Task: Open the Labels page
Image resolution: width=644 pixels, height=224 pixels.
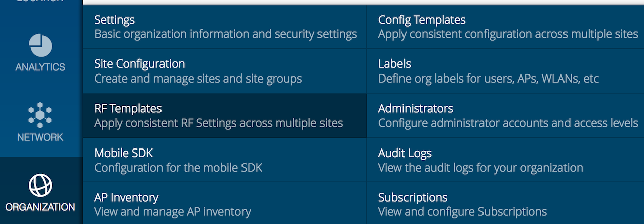Action: point(394,64)
